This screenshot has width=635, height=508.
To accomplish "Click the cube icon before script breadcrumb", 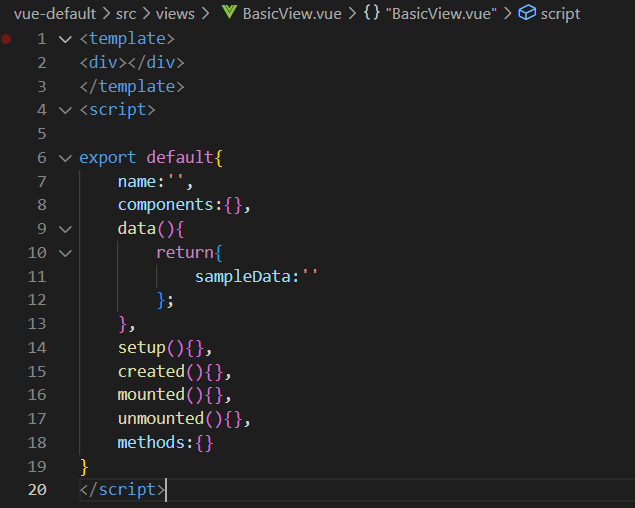I will [x=527, y=13].
